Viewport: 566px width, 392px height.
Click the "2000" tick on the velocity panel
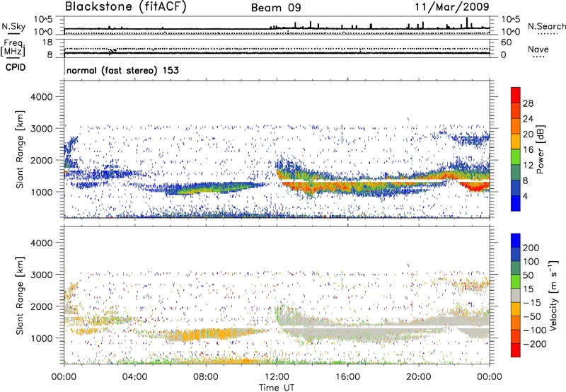pos(41,306)
